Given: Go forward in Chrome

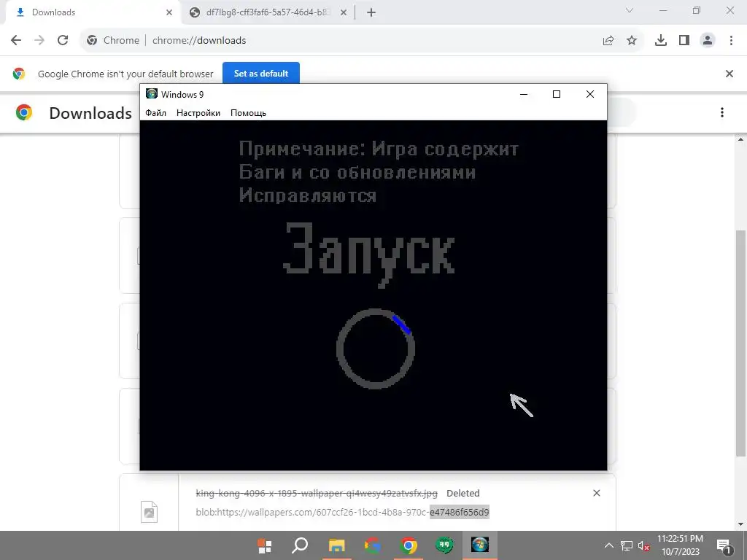Looking at the screenshot, I should tap(39, 40).
